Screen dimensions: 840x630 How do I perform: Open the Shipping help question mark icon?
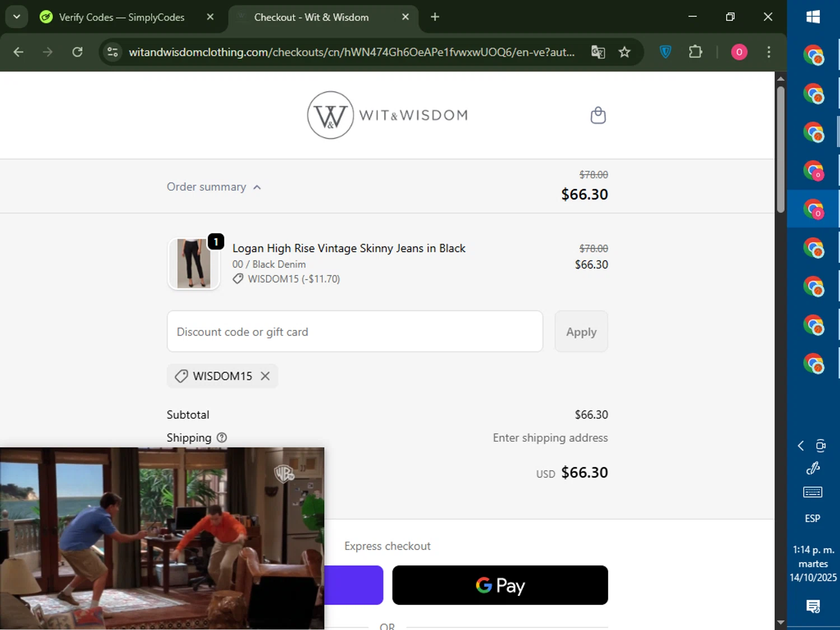222,438
